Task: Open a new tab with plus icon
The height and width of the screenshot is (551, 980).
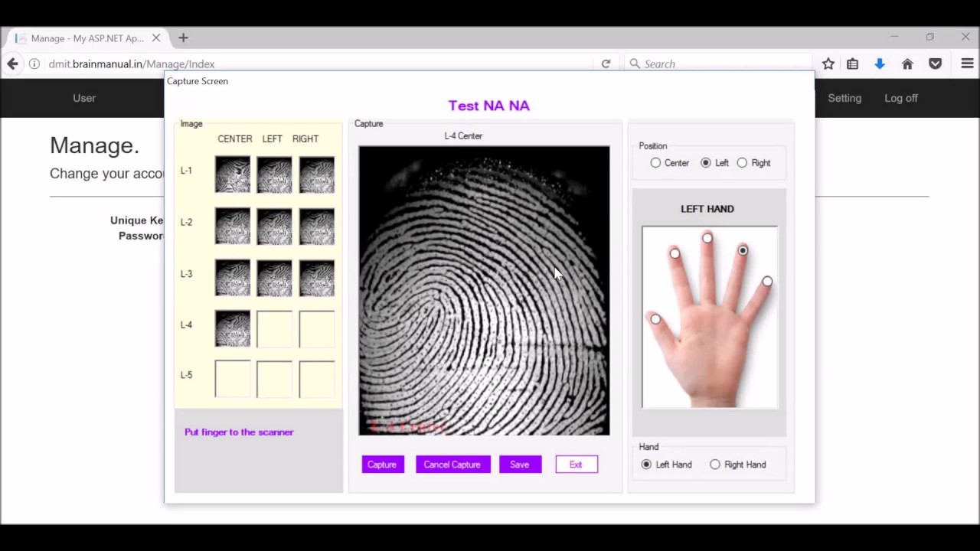Action: (x=183, y=37)
